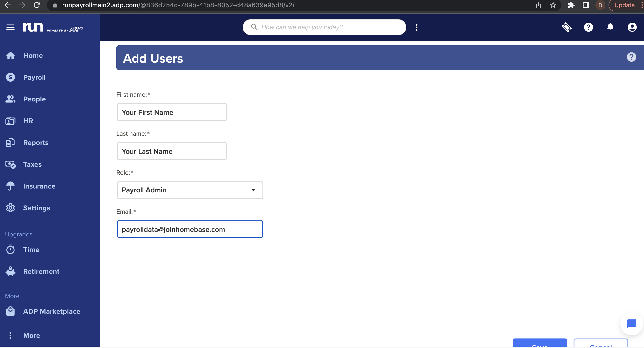Open More menu in sidebar bottom
This screenshot has height=348, width=644.
click(x=31, y=335)
